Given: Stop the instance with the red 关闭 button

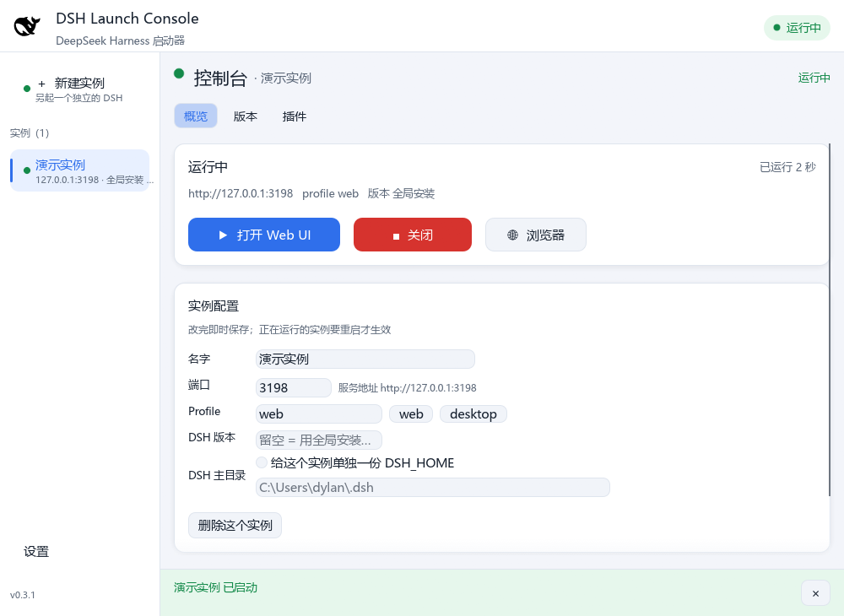Looking at the screenshot, I should click(x=413, y=235).
